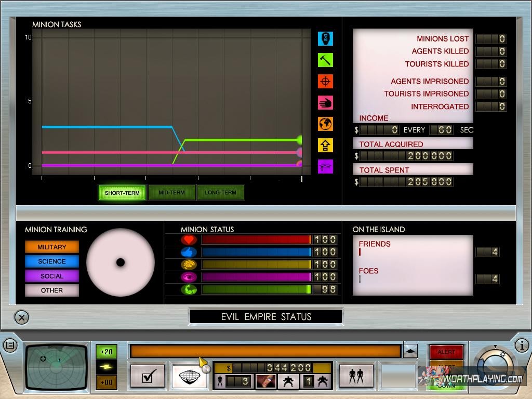Toggle the green hammer construction task icon
The height and width of the screenshot is (399, 532).
coord(326,60)
